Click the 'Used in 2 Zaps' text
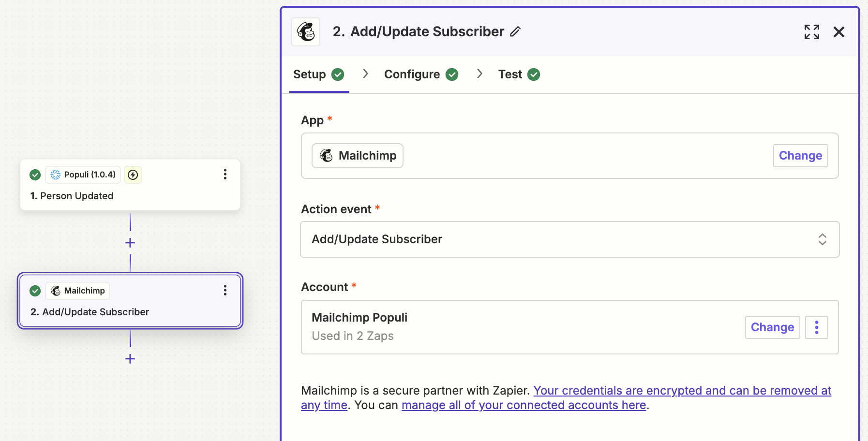Screen dimensions: 868x441 point(353,336)
